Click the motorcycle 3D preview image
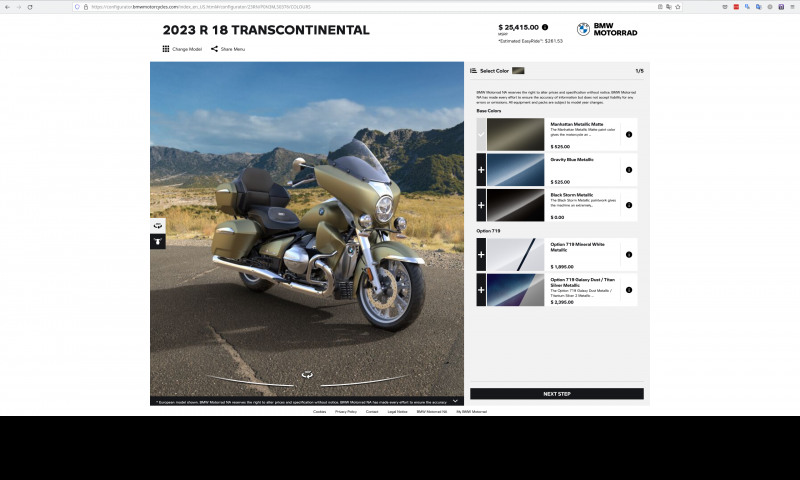 click(x=307, y=229)
